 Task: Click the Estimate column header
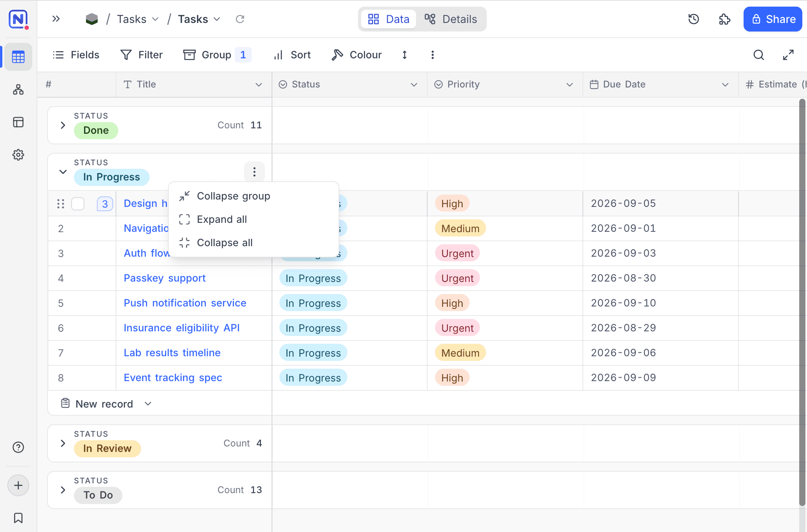pos(773,84)
